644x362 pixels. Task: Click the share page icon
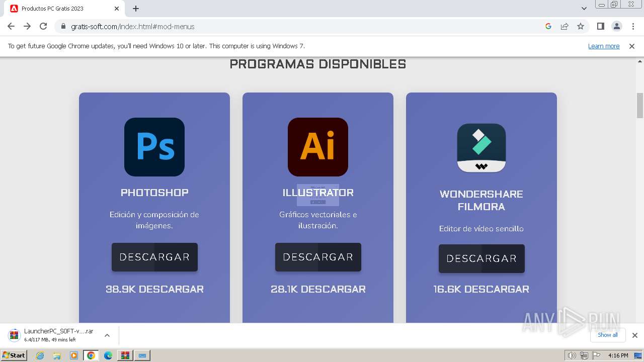565,26
